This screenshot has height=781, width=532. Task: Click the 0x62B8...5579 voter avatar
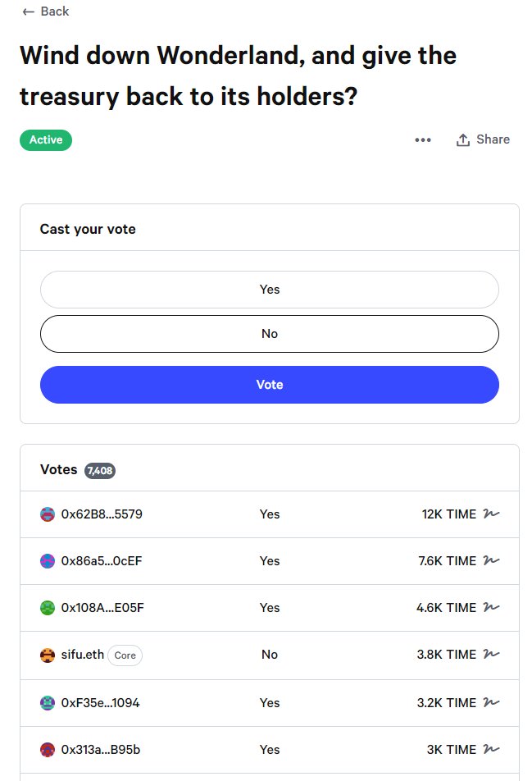click(48, 514)
